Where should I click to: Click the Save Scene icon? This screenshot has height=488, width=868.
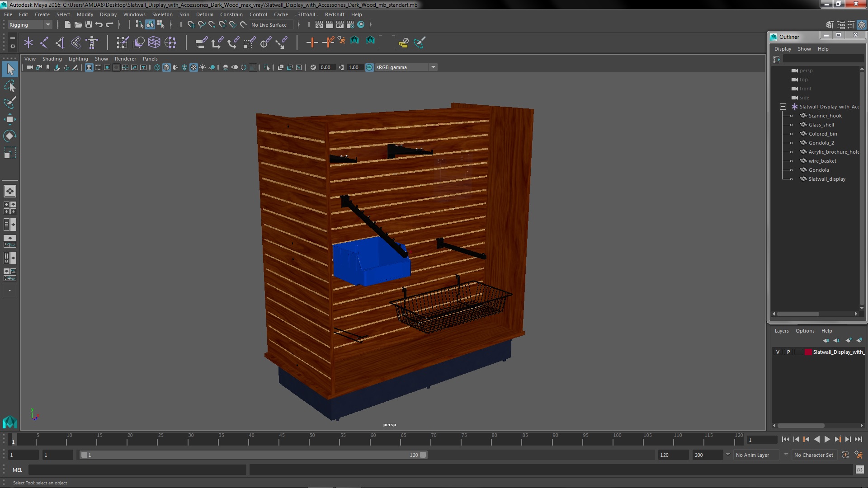click(89, 25)
